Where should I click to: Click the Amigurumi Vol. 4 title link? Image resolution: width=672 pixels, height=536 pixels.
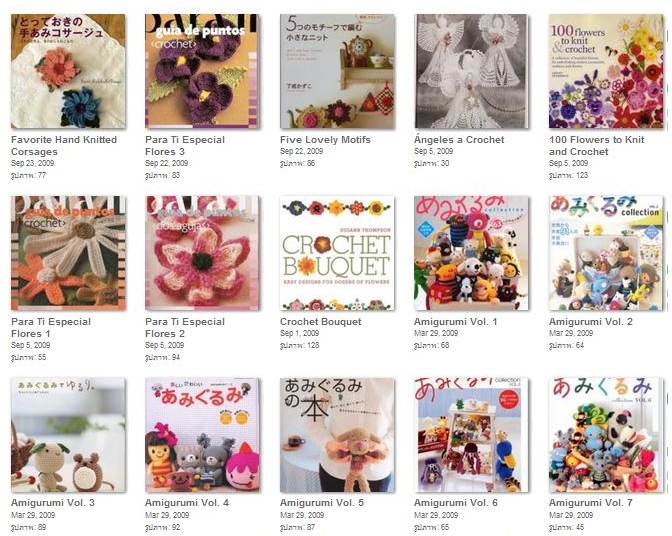pos(187,503)
